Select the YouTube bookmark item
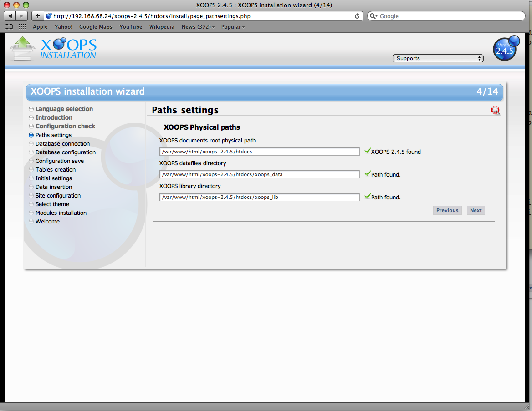The width and height of the screenshot is (532, 411). (131, 27)
